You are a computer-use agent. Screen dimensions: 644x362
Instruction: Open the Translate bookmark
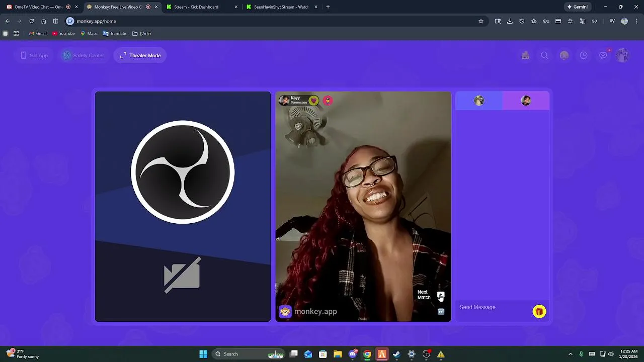(114, 34)
